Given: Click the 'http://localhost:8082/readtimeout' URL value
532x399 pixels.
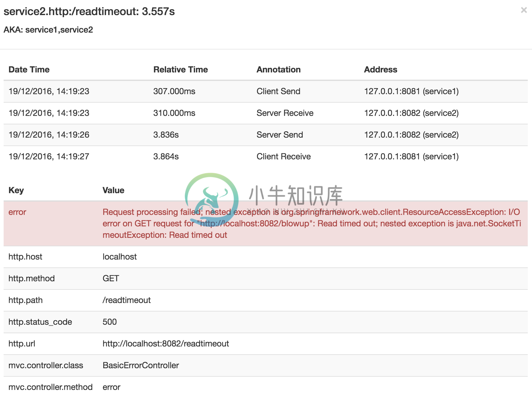Looking at the screenshot, I should tap(166, 343).
